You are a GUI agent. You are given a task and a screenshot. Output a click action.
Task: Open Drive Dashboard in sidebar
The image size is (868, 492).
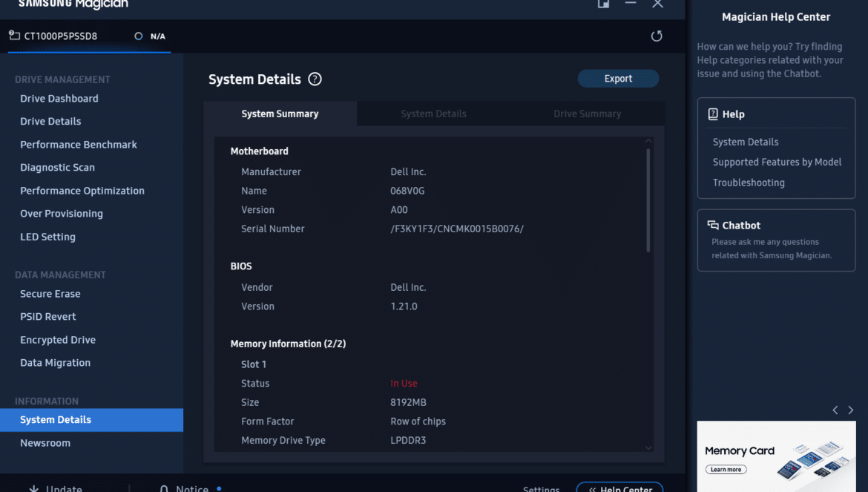click(59, 99)
